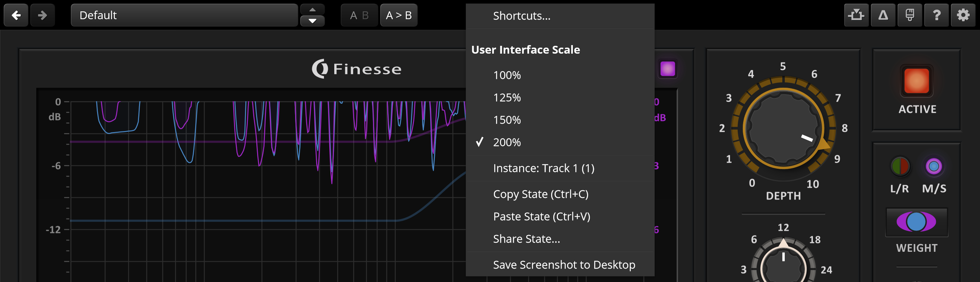The width and height of the screenshot is (980, 282).
Task: Click the lower knob with 12 marking
Action: coord(783,263)
